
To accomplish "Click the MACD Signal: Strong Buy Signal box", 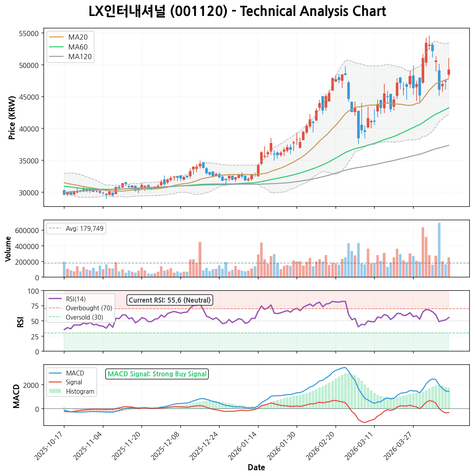I will pyautogui.click(x=157, y=374).
